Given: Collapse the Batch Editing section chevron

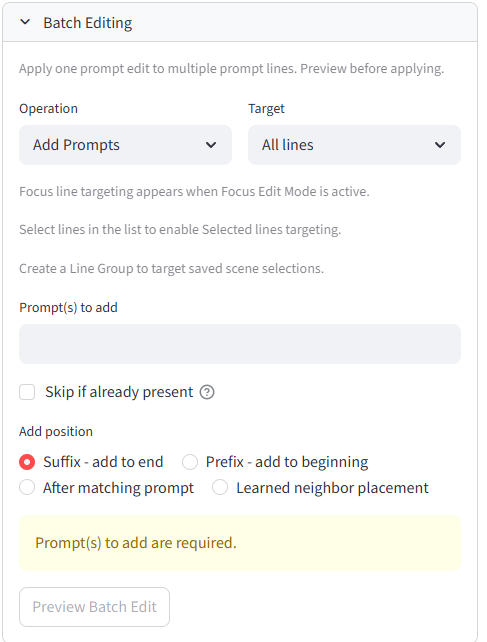Looking at the screenshot, I should click(x=25, y=22).
